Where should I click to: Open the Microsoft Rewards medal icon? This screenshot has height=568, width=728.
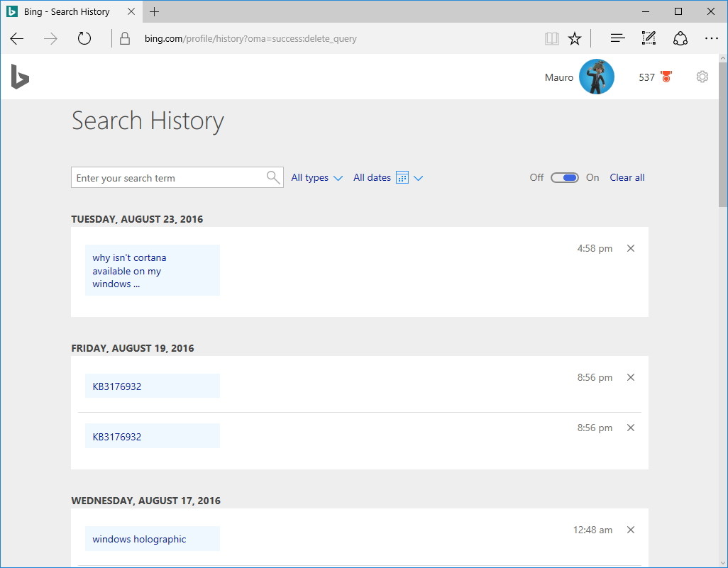pyautogui.click(x=665, y=76)
